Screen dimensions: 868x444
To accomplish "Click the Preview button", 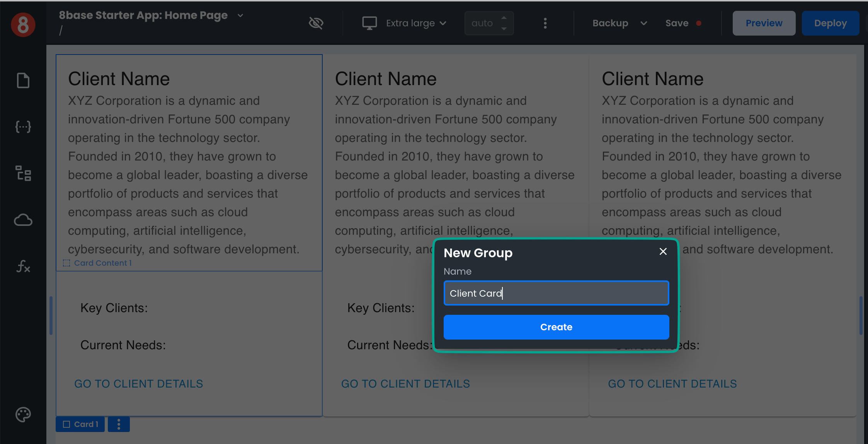I will point(764,23).
